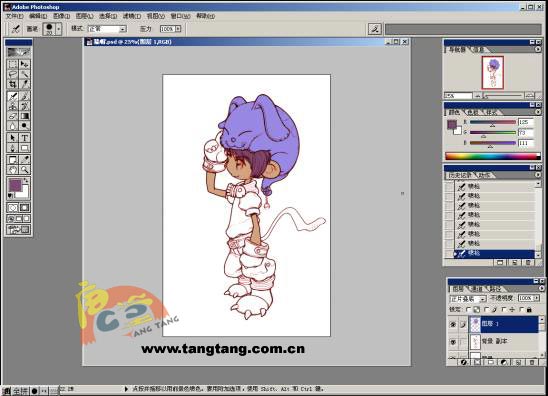548x396 pixels.
Task: Select the Rectangle shape tool
Action: [24, 147]
